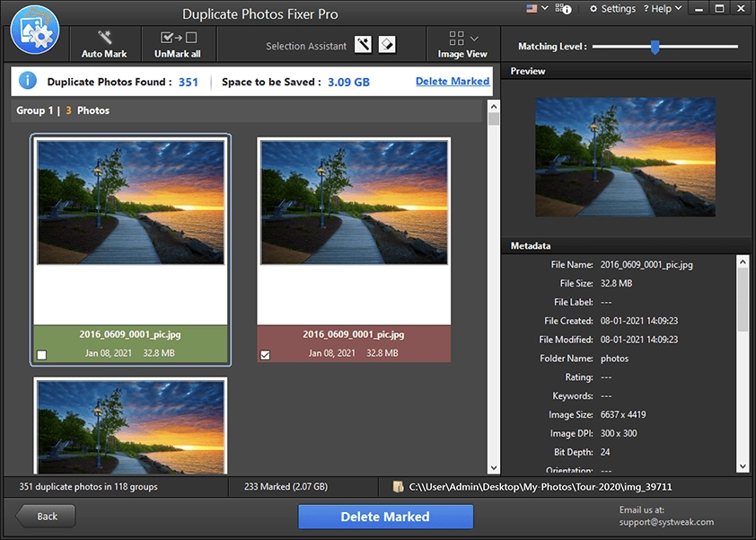Click the Selection Assistant eraser icon
The image size is (756, 540).
point(387,43)
